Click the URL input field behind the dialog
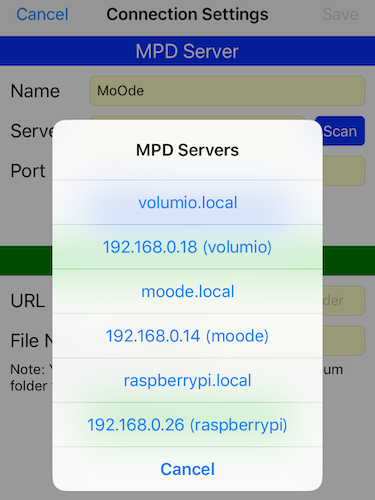Screen dimensions: 375x500 tap(343, 300)
